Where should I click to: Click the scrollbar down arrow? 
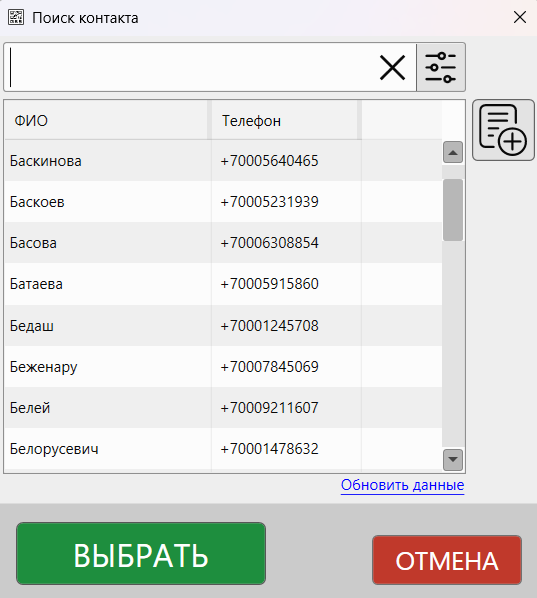click(x=453, y=460)
